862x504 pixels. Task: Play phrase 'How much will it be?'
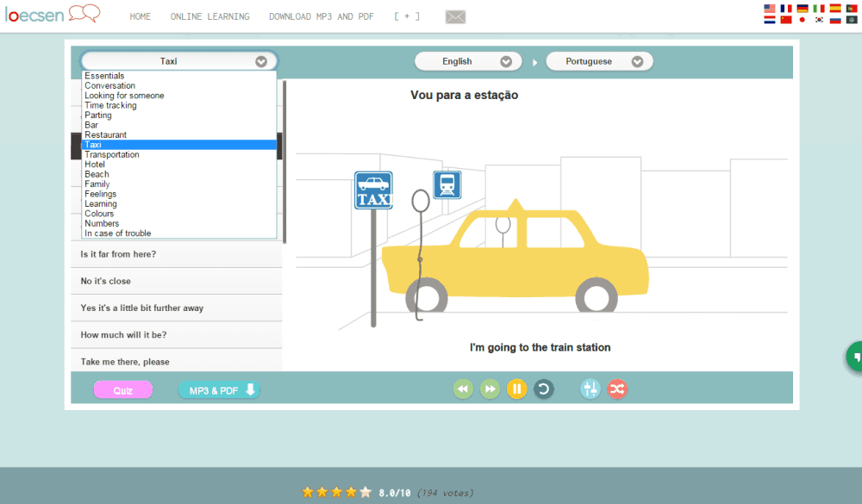177,335
